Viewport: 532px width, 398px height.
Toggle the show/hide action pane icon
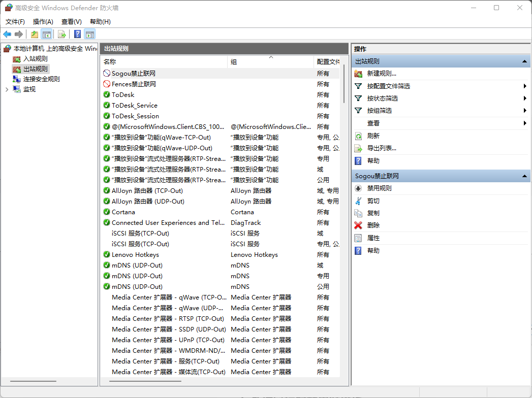click(90, 34)
